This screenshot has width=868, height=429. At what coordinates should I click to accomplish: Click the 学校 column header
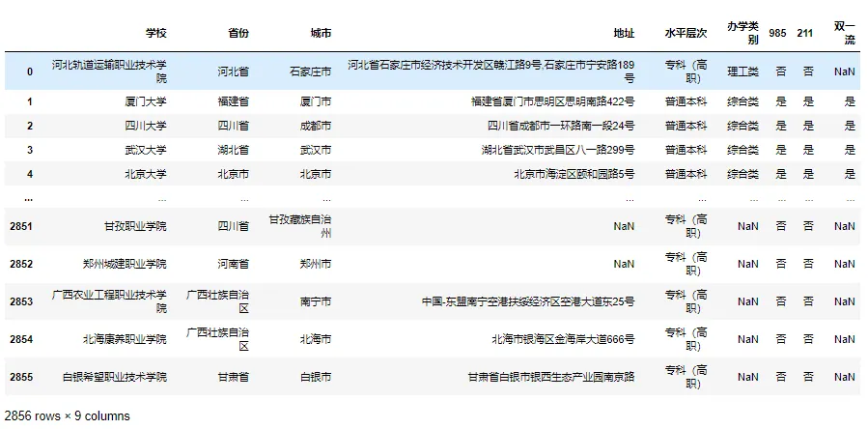pyautogui.click(x=156, y=33)
